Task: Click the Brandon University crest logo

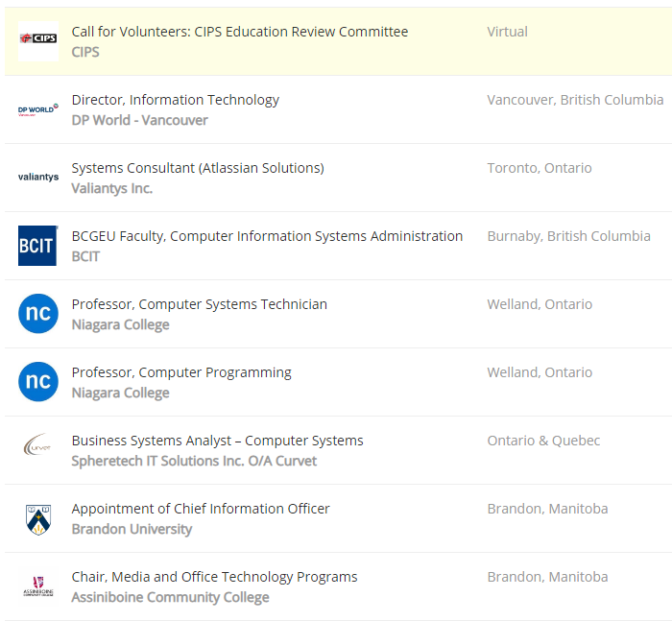Action: (x=38, y=518)
